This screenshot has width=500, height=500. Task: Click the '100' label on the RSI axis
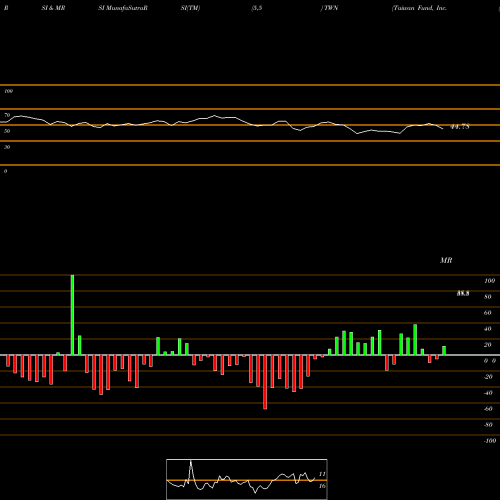[x=8, y=91]
